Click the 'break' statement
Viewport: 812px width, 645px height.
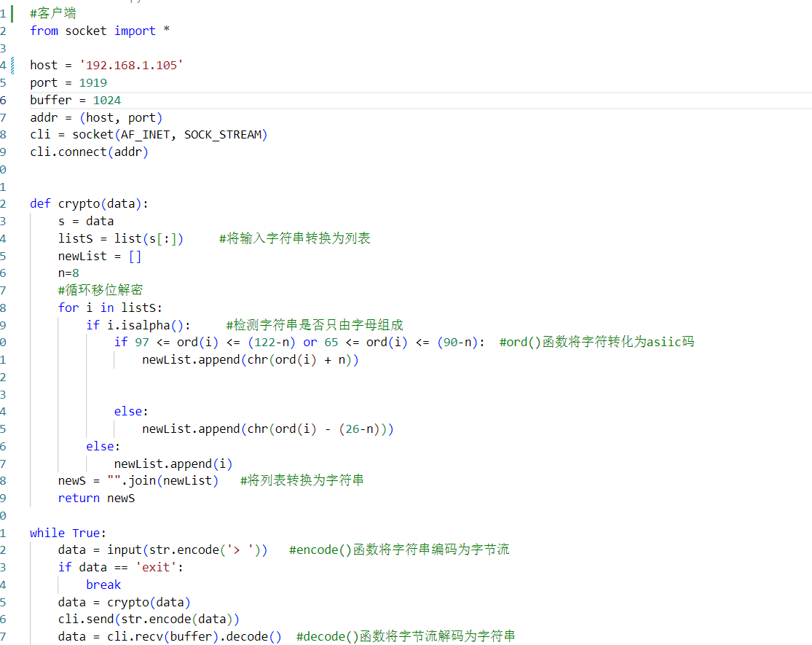[x=103, y=585]
